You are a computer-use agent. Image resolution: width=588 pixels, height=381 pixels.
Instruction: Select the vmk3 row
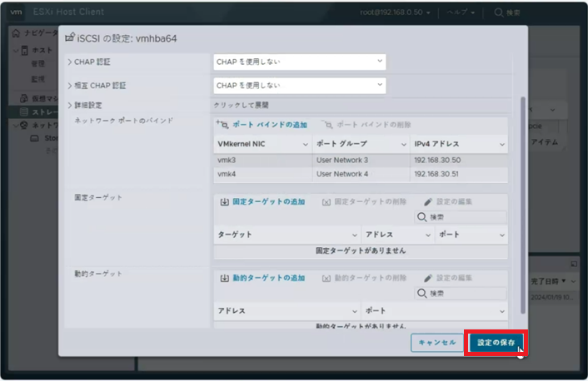[x=361, y=161]
